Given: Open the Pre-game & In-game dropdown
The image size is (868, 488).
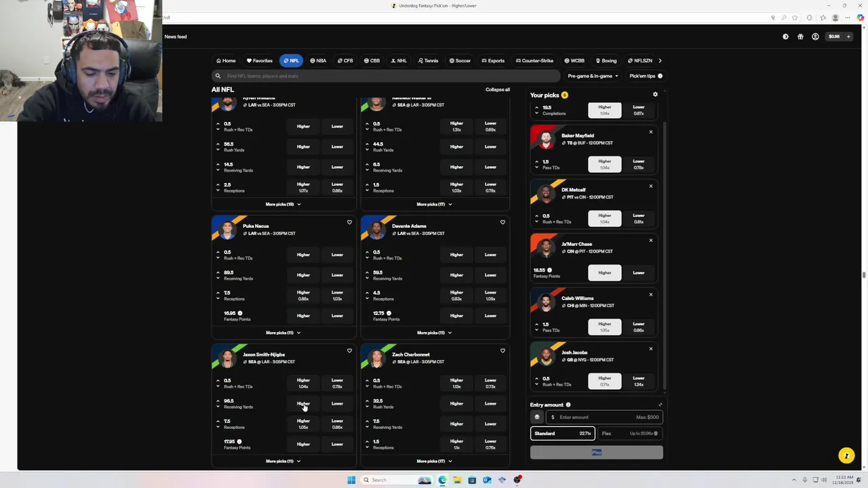Looking at the screenshot, I should click(593, 76).
